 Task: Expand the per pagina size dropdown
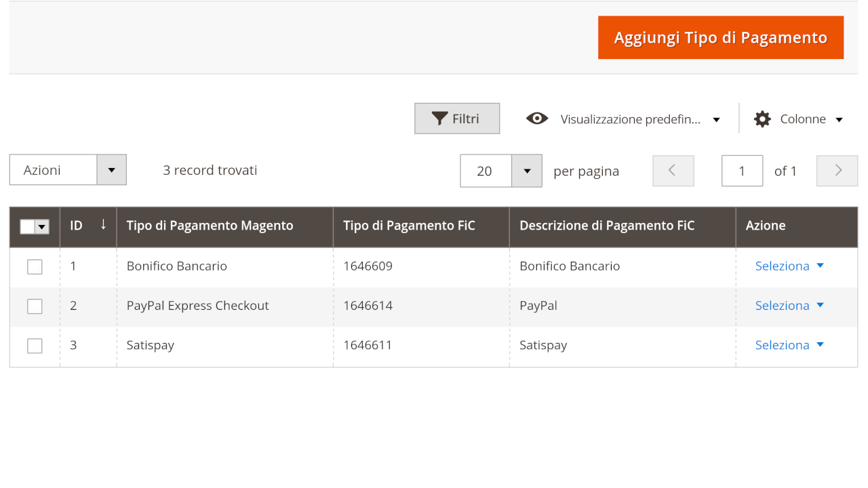tap(526, 171)
